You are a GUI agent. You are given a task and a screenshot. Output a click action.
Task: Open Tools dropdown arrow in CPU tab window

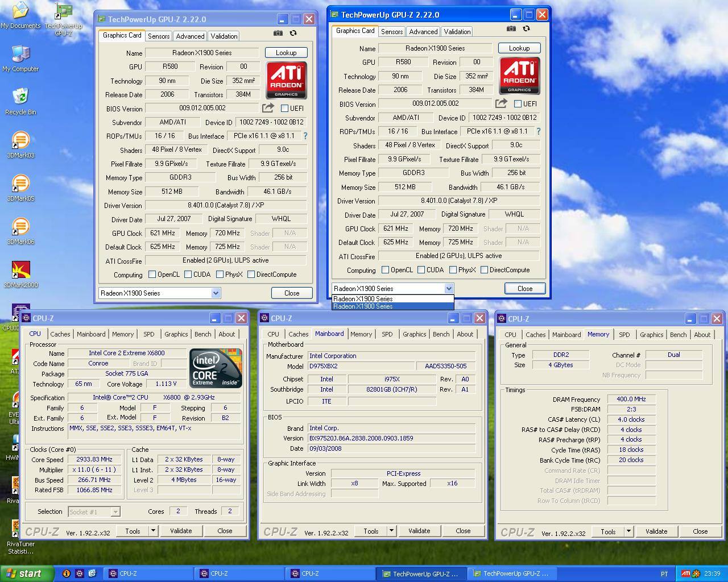tap(153, 531)
